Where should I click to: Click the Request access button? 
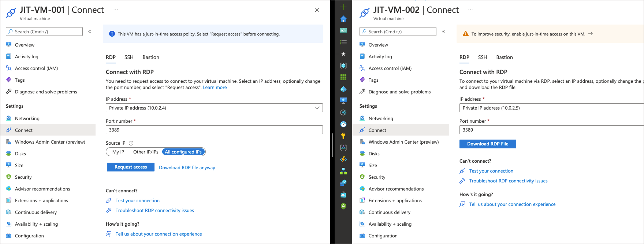131,167
